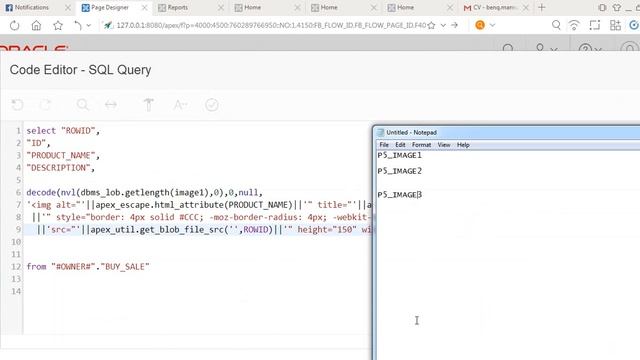Click the P5_IMAGE1 line in Notepad
Image resolution: width=640 pixels, height=360 pixels.
pyautogui.click(x=400, y=156)
